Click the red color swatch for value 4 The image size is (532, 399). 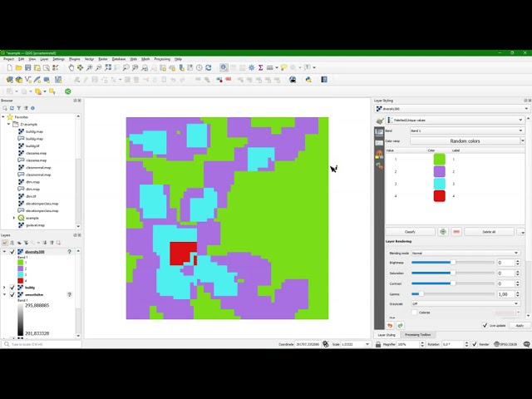point(440,196)
